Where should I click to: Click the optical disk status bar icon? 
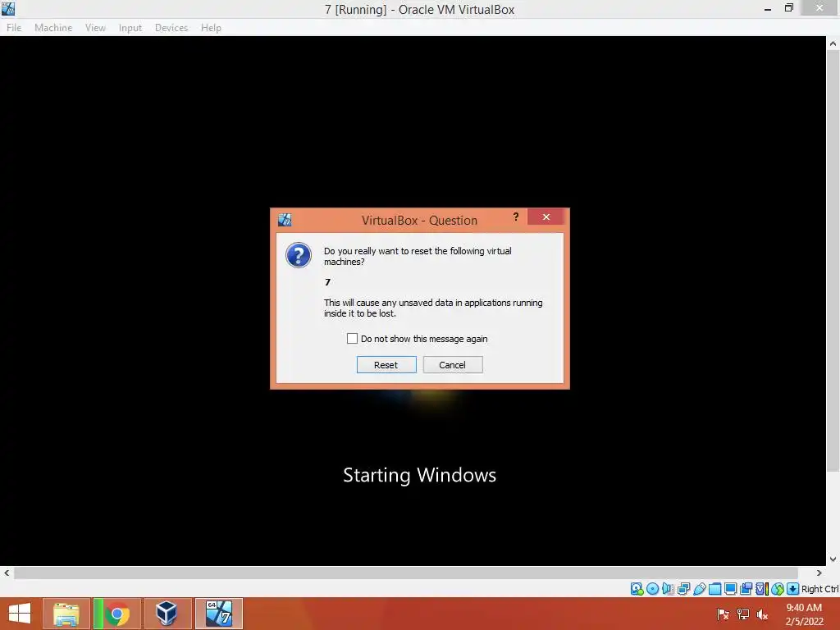tap(652, 589)
